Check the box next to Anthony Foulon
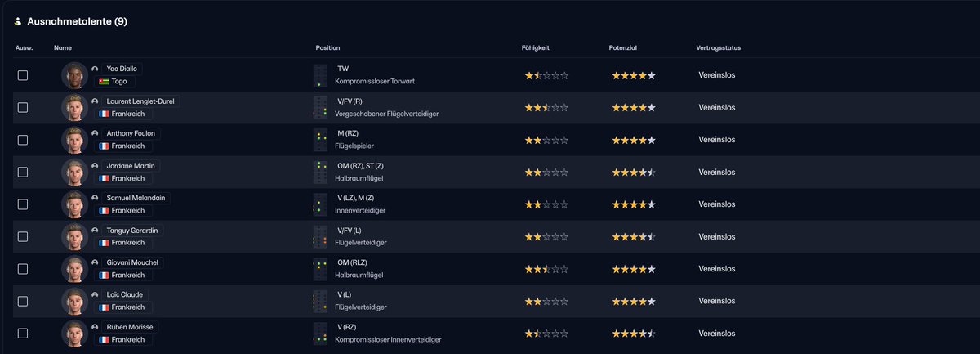The width and height of the screenshot is (980, 354). coord(23,140)
